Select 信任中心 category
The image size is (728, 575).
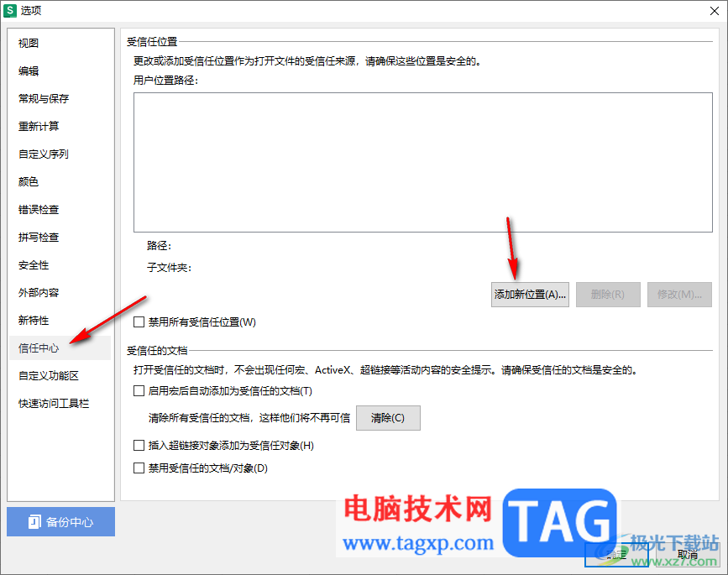(x=60, y=348)
